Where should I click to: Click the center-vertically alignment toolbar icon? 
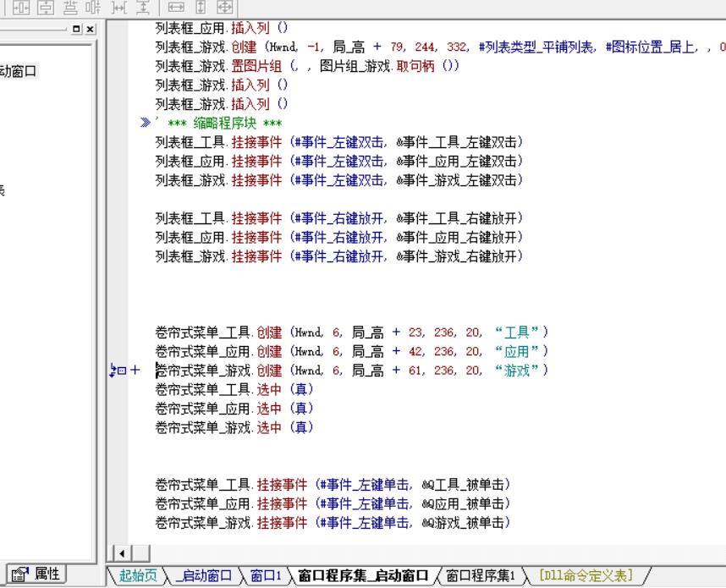tap(46, 8)
